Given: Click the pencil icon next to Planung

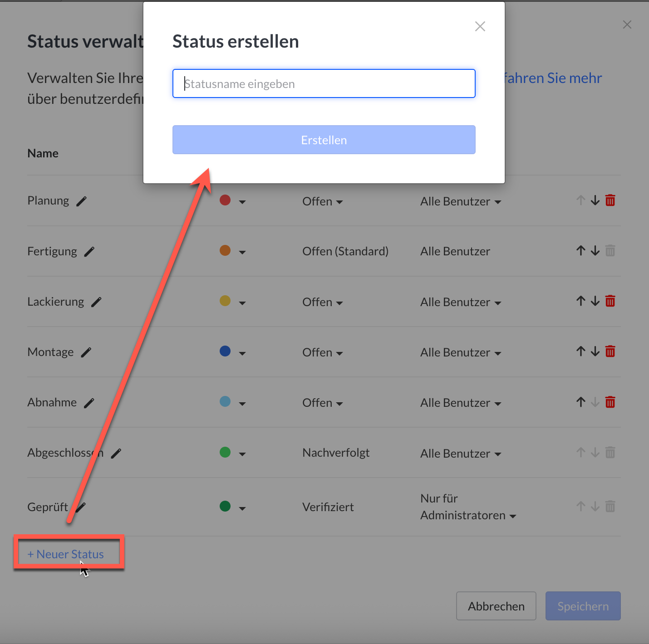Looking at the screenshot, I should 81,201.
